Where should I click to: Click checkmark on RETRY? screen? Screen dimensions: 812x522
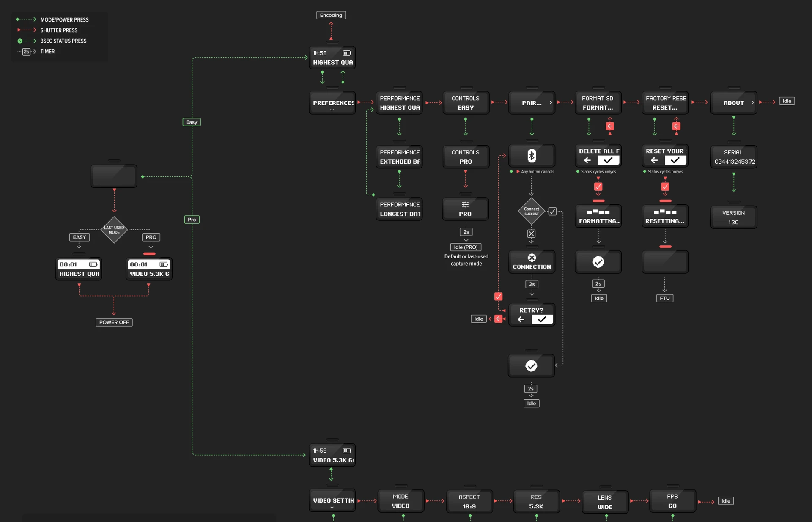coord(542,319)
